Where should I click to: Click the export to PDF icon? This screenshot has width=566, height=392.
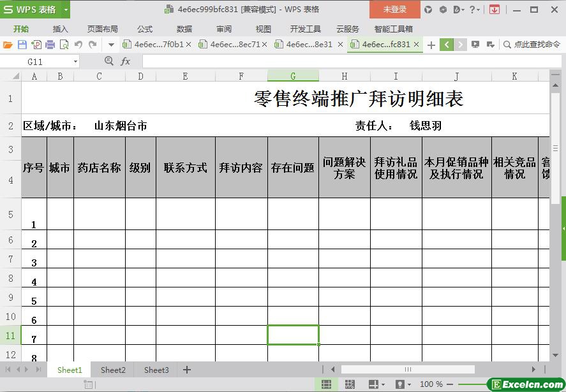(36, 45)
